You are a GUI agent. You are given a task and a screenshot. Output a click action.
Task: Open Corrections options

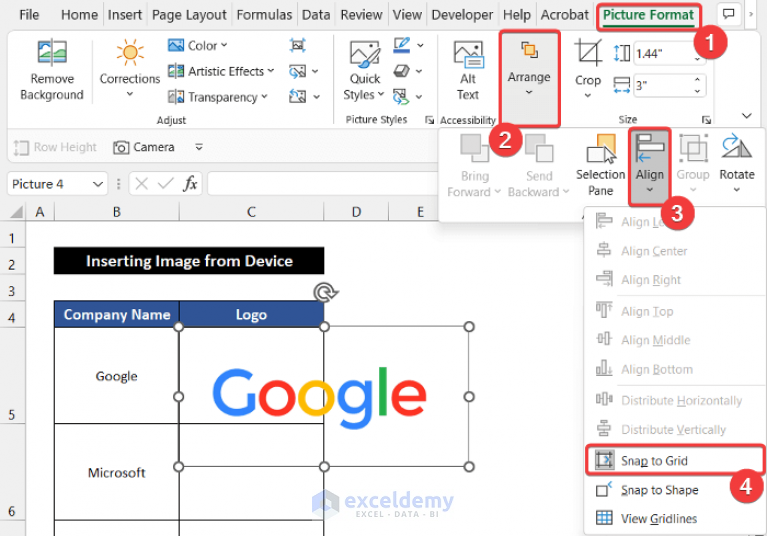(130, 68)
